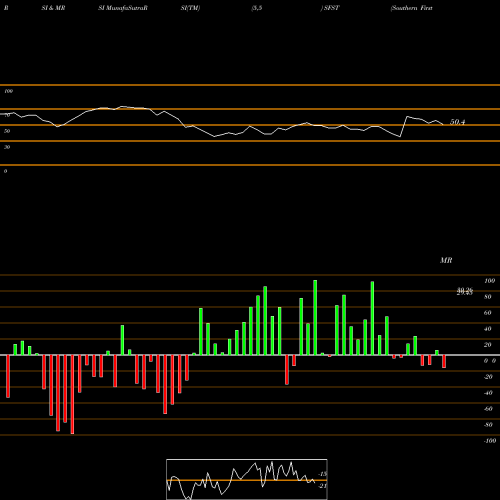Click the '100' label on MR axis

pyautogui.click(x=489, y=281)
